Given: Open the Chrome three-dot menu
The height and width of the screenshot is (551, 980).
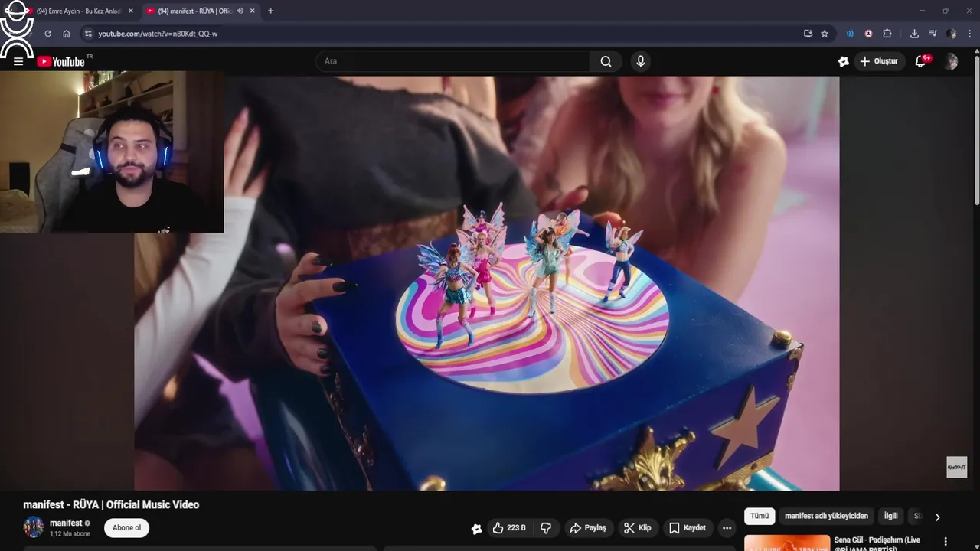Looking at the screenshot, I should point(969,34).
